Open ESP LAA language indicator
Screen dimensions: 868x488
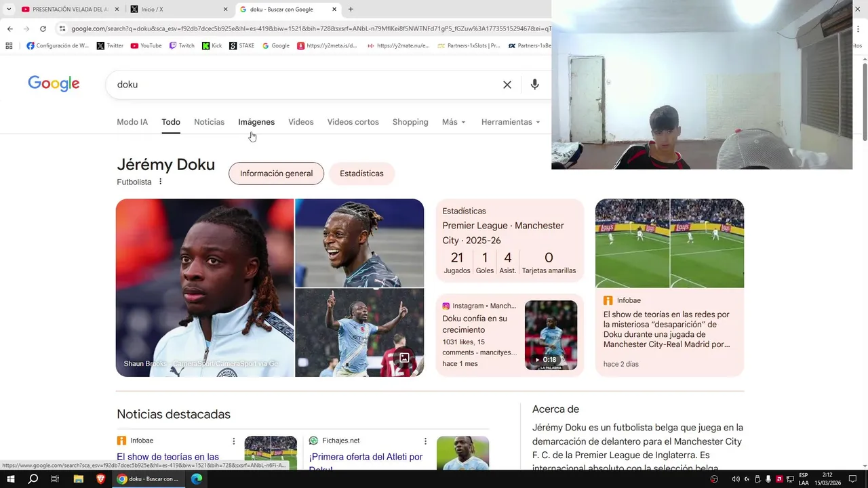point(804,479)
